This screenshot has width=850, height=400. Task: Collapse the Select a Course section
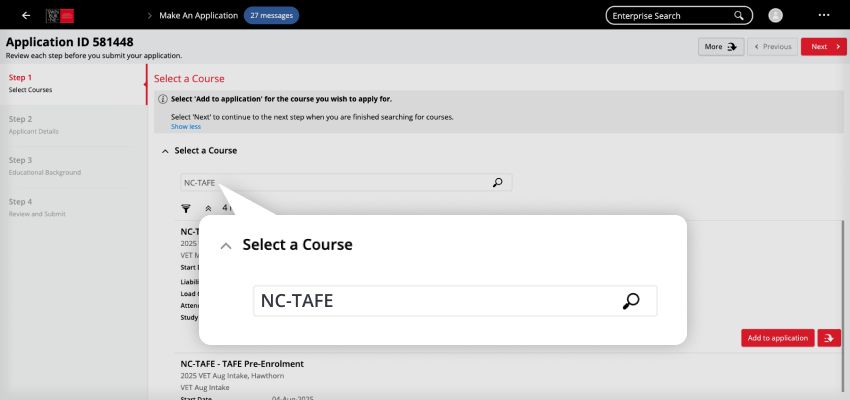(165, 151)
